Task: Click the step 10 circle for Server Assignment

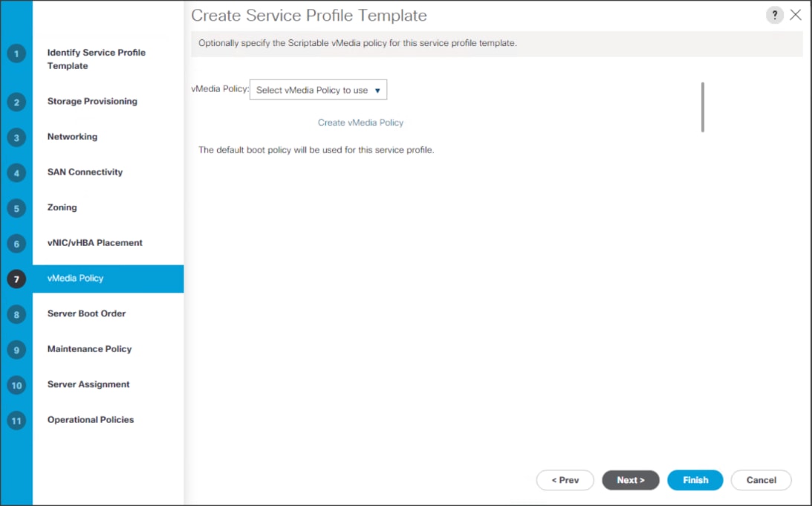Action: (16, 385)
